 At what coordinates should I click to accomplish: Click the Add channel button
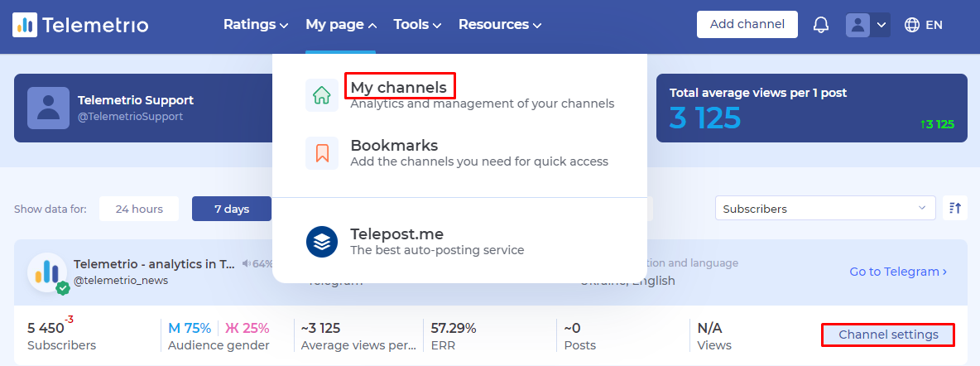point(747,24)
